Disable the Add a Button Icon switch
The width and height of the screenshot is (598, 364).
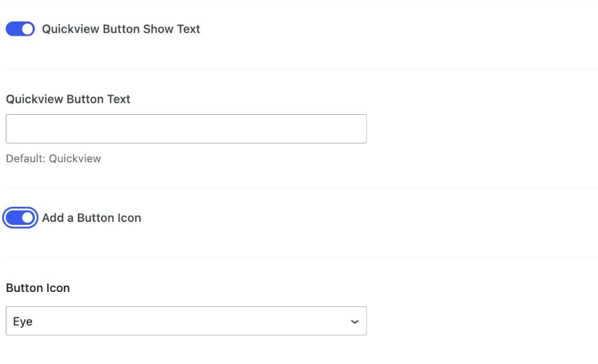pos(20,218)
